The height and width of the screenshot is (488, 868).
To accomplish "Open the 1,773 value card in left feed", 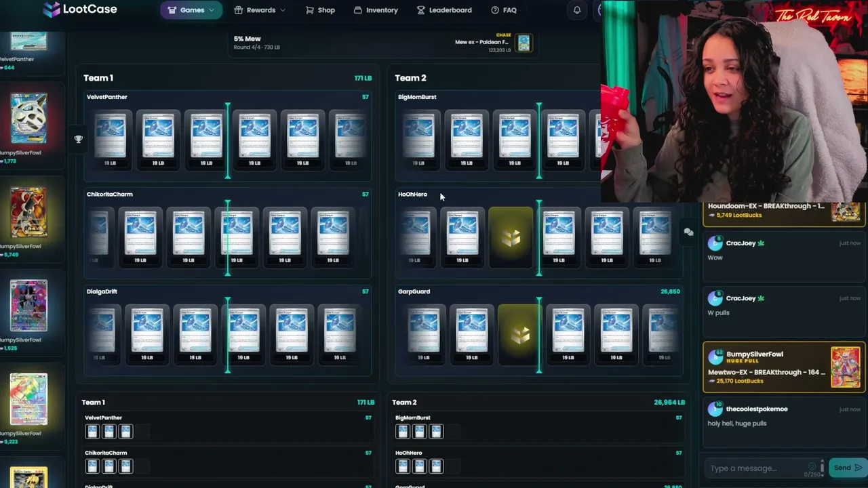I will [28, 119].
